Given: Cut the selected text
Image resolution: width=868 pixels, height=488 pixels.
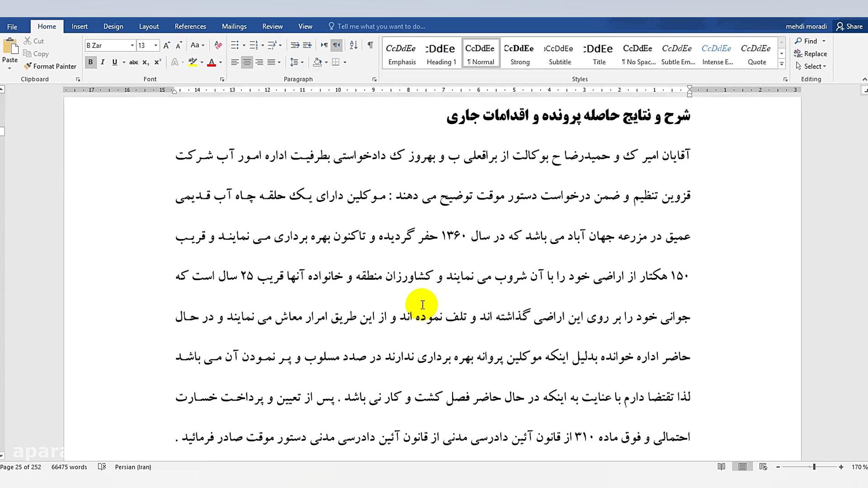Looking at the screenshot, I should (33, 41).
